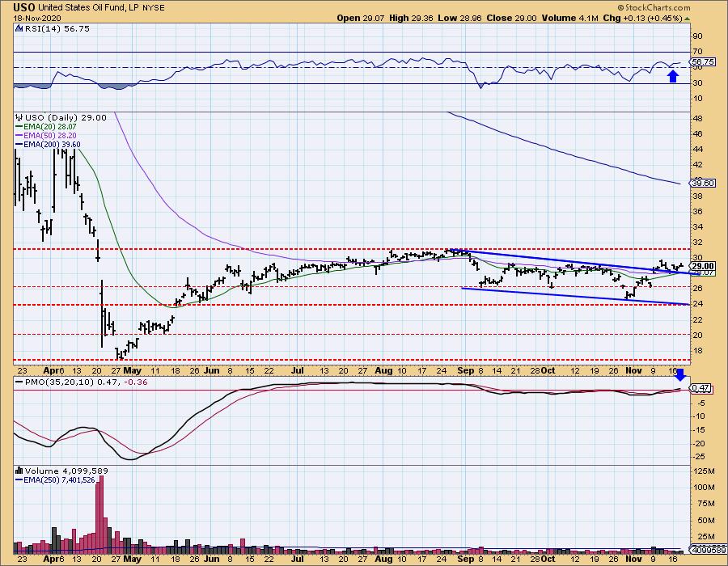Click the 56.75 RSI value tag
Viewport: 728px width, 566px height.
(x=703, y=61)
